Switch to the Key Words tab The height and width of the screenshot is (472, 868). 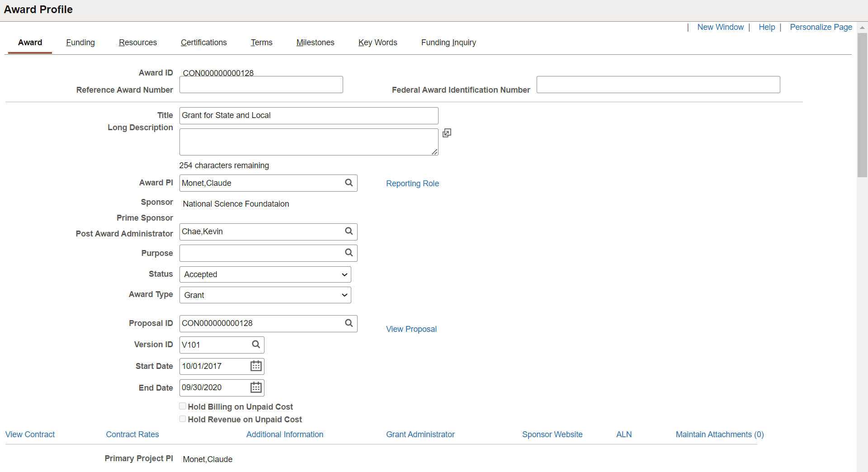click(378, 42)
